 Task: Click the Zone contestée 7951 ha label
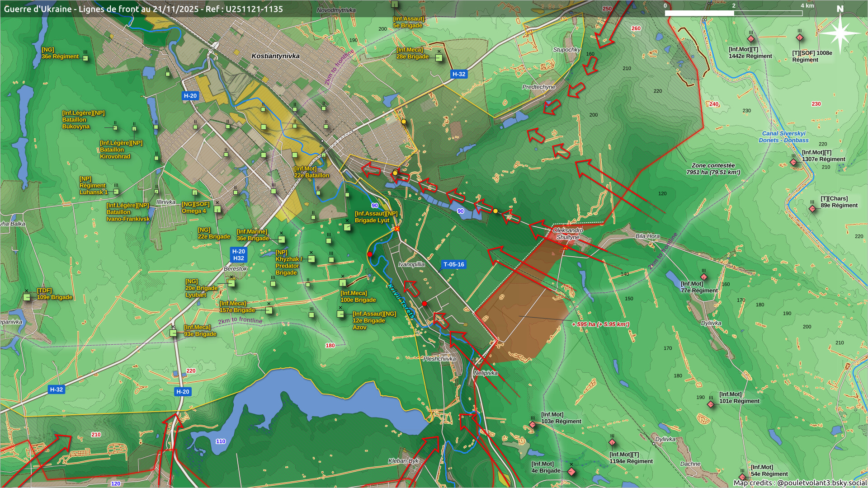click(713, 169)
